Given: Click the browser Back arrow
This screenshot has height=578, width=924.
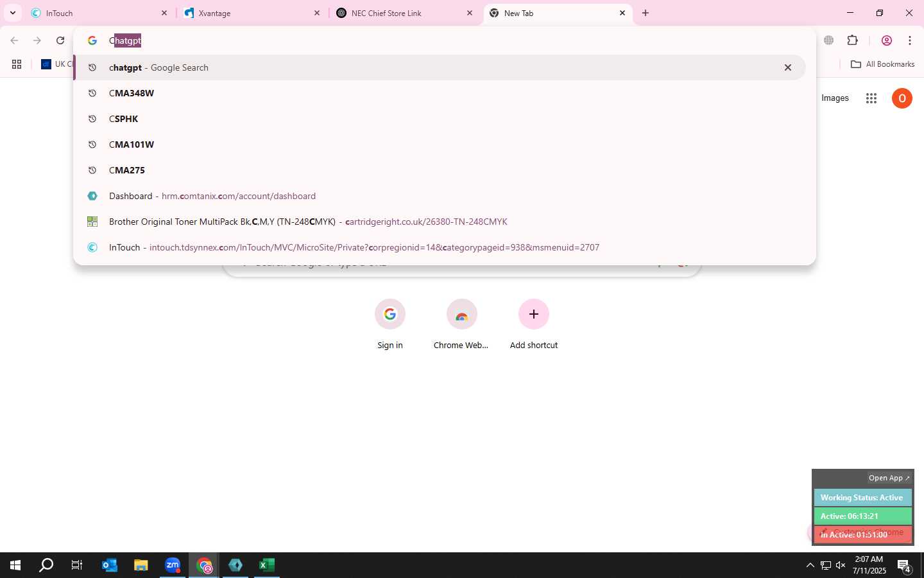Looking at the screenshot, I should [14, 40].
